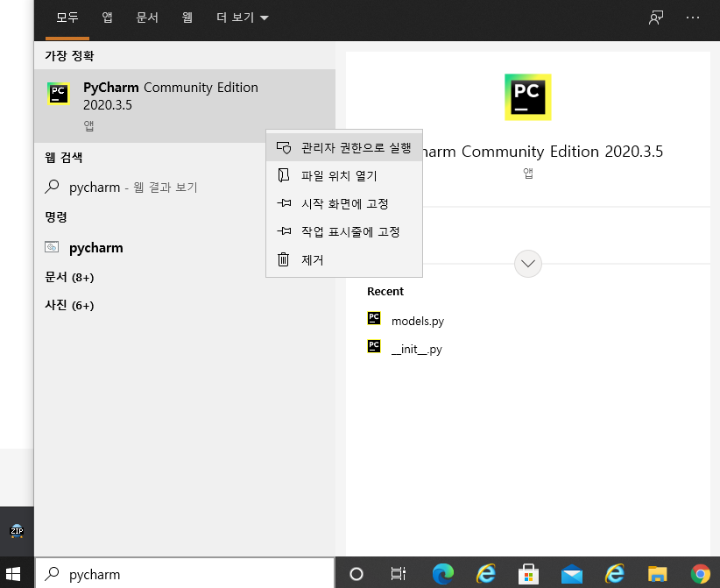720x588 pixels.
Task: Open the PyCharm Community Edition best-match result
Action: tap(185, 106)
